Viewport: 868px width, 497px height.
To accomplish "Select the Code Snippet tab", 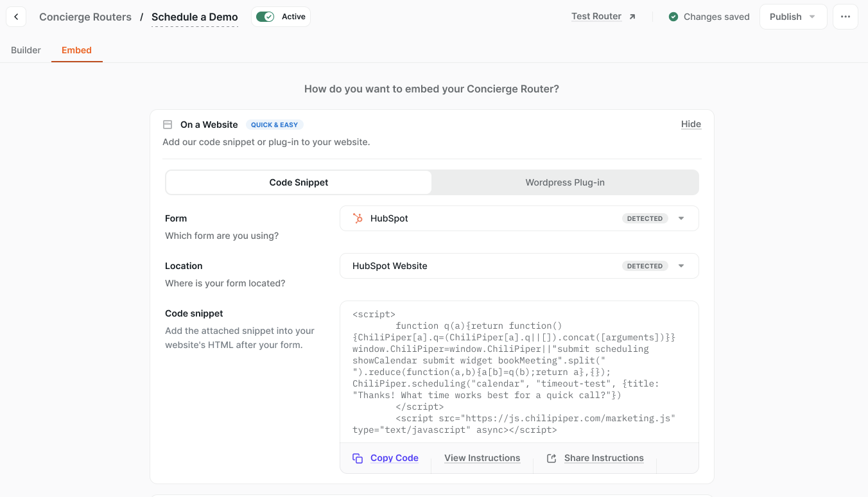I will point(299,182).
